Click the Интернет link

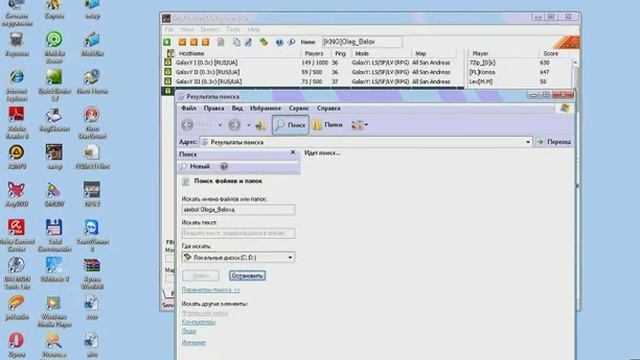point(193,342)
